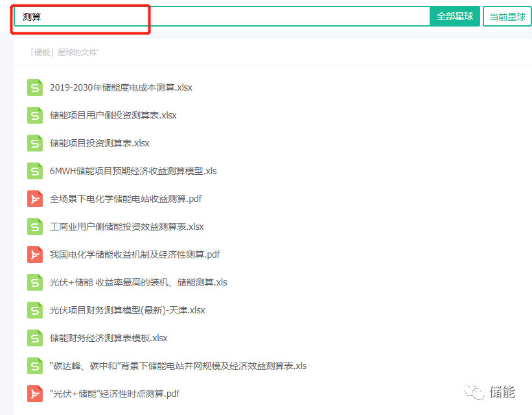Open 2019-2030年储能度电成本测算.xlsx file link
Image resolution: width=532 pixels, height=415 pixels.
coord(121,87)
